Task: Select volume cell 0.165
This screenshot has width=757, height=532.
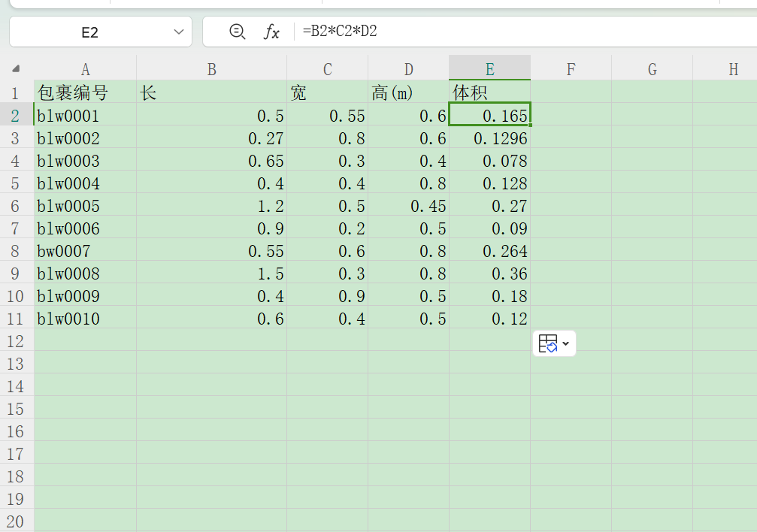Action: coord(489,114)
